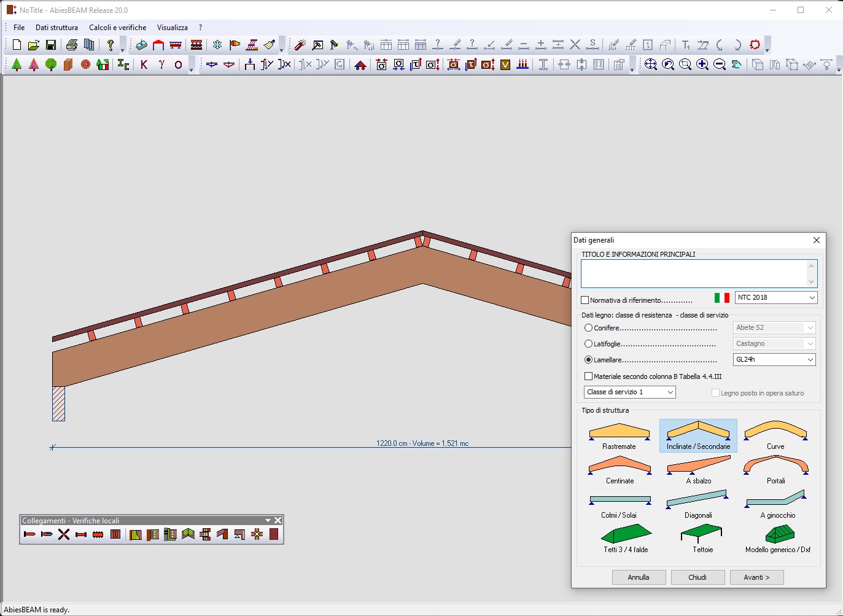The width and height of the screenshot is (843, 616).
Task: Choose the Centinate structure type
Action: point(619,470)
